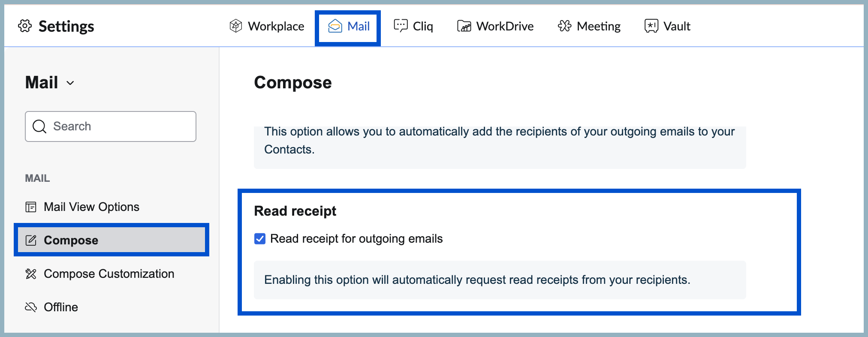868x337 pixels.
Task: Select Compose Customization in the sidebar
Action: pyautogui.click(x=109, y=274)
